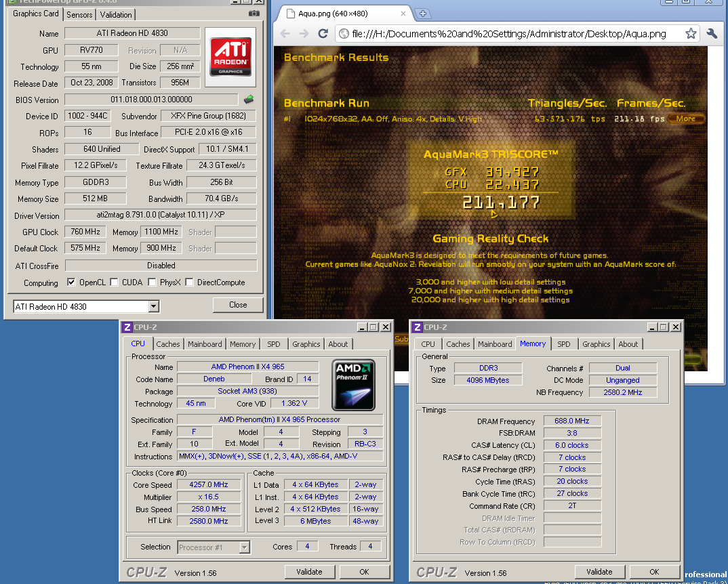
Task: Click the GPU Name field ATI Radeon HD 4830
Action: point(132,33)
